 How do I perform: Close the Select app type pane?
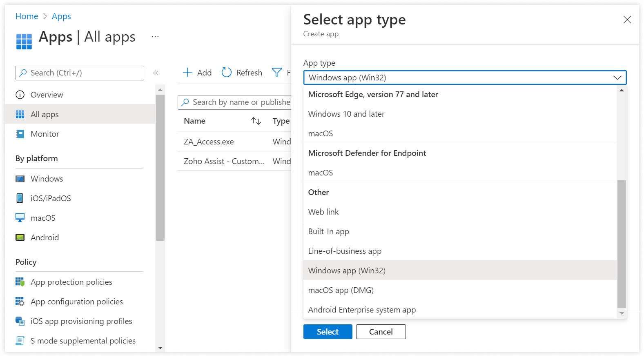click(627, 20)
